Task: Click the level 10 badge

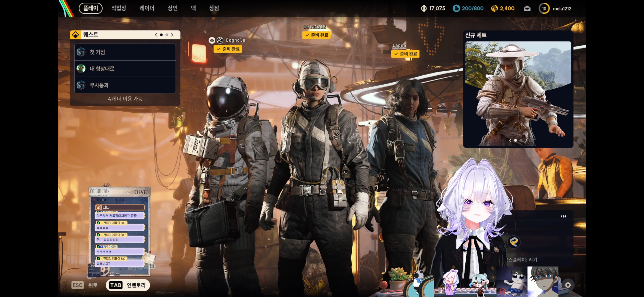Action: coord(544,8)
